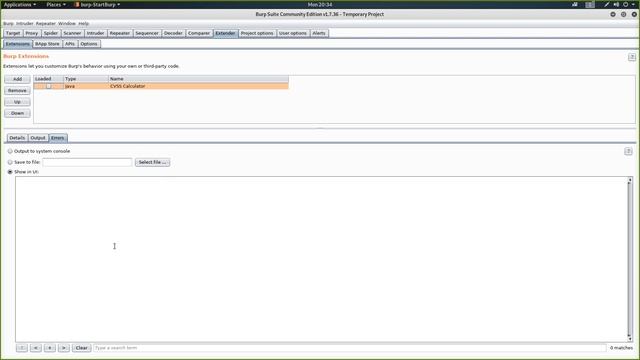Screen dimensions: 640x360
Task: Switch to the Decoder tab
Action: (x=173, y=33)
